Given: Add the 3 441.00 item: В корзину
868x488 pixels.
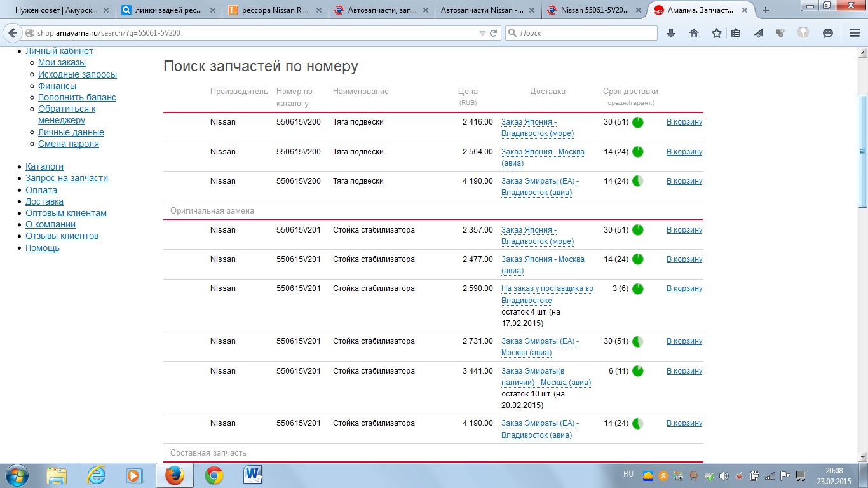Looking at the screenshot, I should (684, 371).
